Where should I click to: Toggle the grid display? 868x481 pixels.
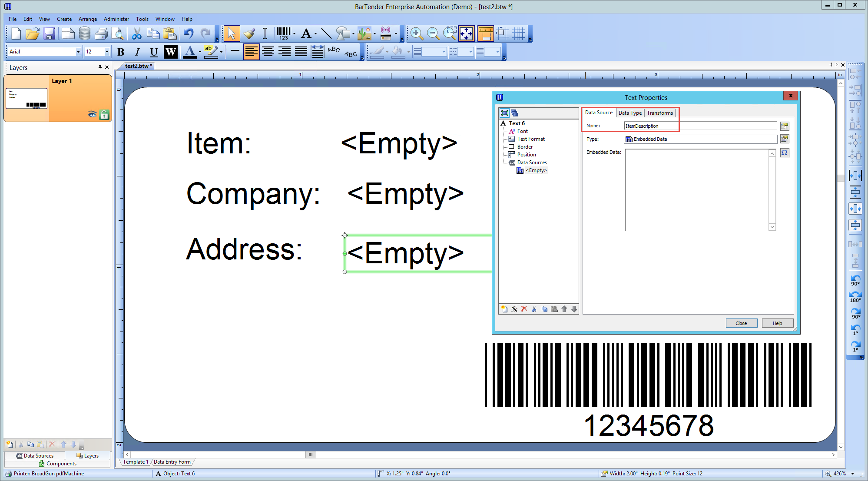pyautogui.click(x=519, y=33)
